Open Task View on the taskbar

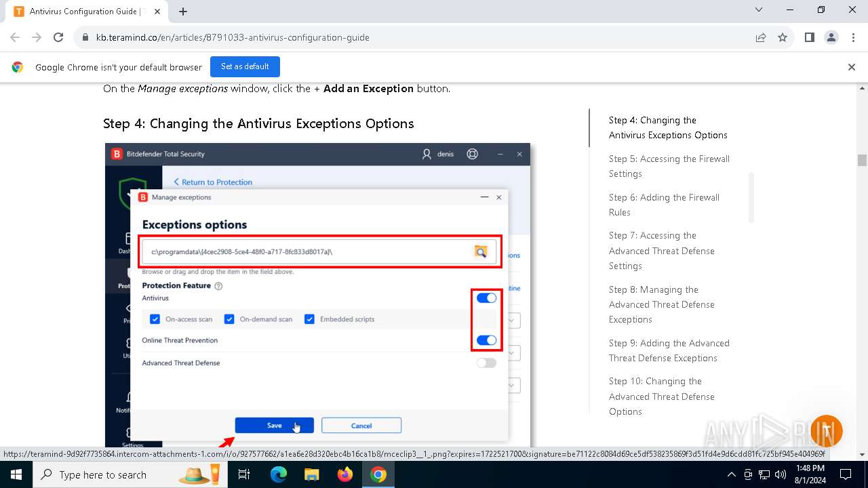244,474
